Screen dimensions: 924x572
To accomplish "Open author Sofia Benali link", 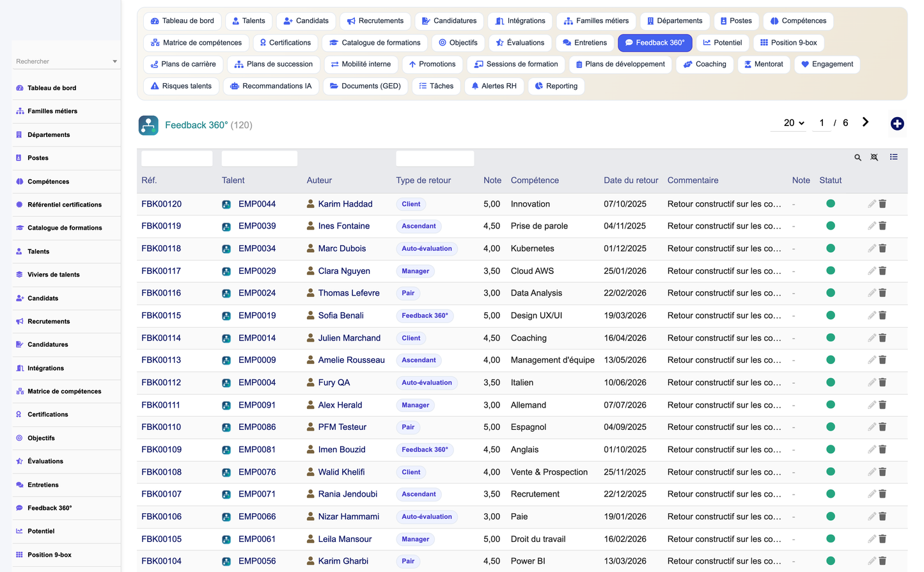I will [341, 315].
